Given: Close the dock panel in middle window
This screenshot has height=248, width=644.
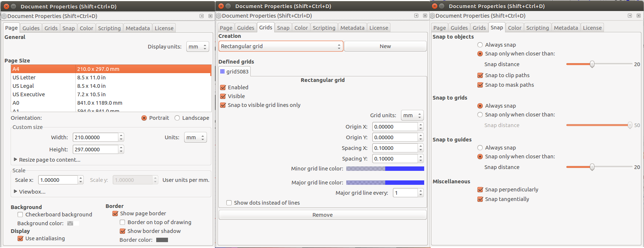Looking at the screenshot, I should coord(425,16).
